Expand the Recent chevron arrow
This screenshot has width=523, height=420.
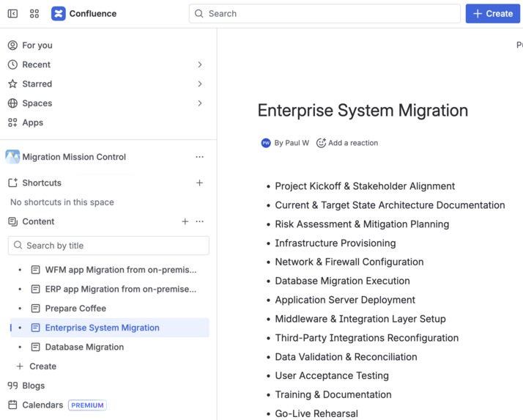pos(200,65)
